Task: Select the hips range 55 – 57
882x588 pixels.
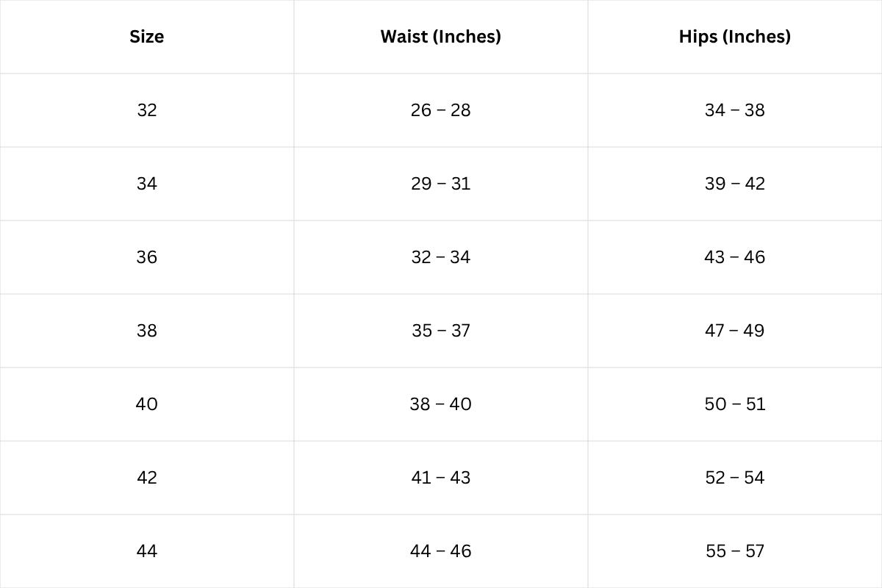Action: [734, 551]
